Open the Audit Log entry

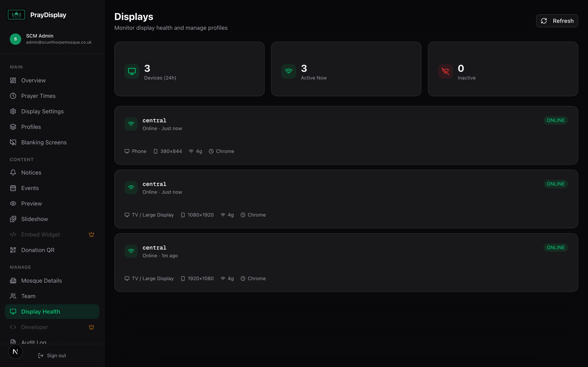tap(33, 342)
